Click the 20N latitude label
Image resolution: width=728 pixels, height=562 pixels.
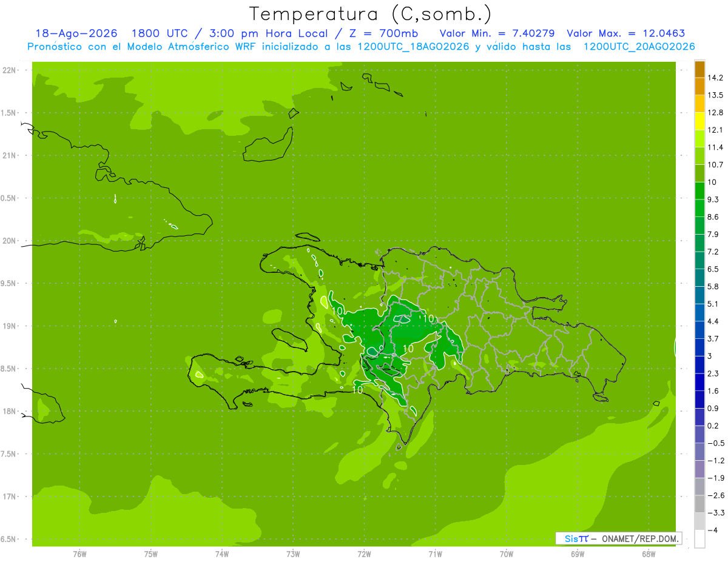[x=10, y=241]
